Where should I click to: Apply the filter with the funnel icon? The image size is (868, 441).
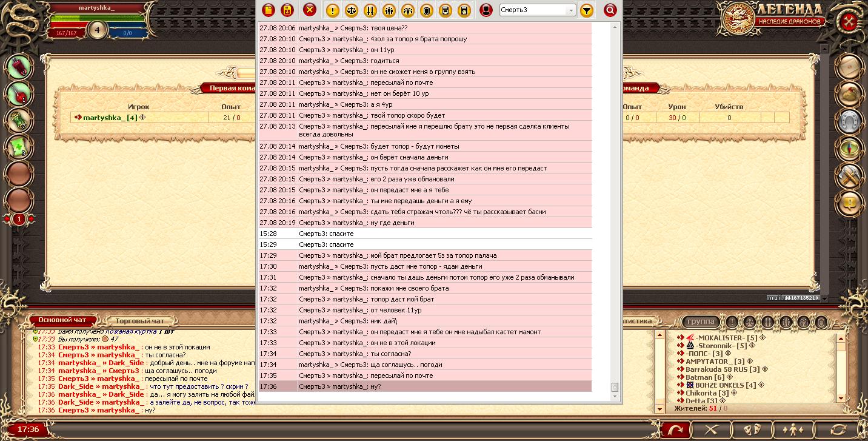[x=586, y=10]
